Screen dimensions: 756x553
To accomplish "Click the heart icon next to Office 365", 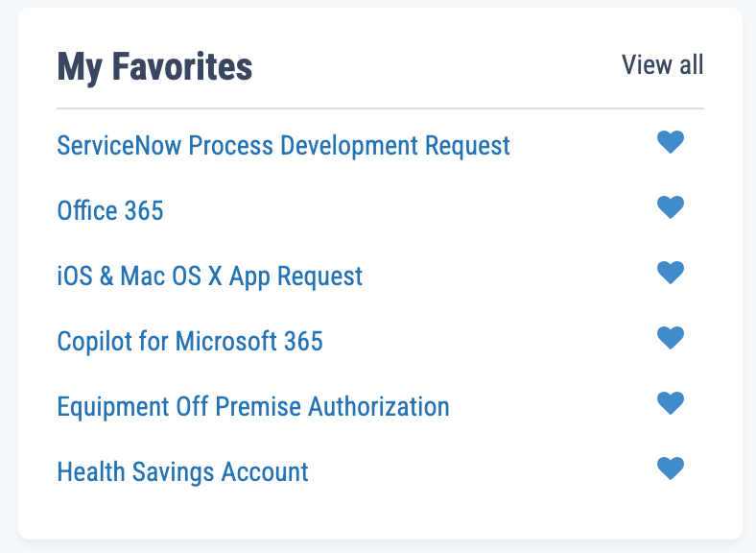I will pyautogui.click(x=670, y=206).
